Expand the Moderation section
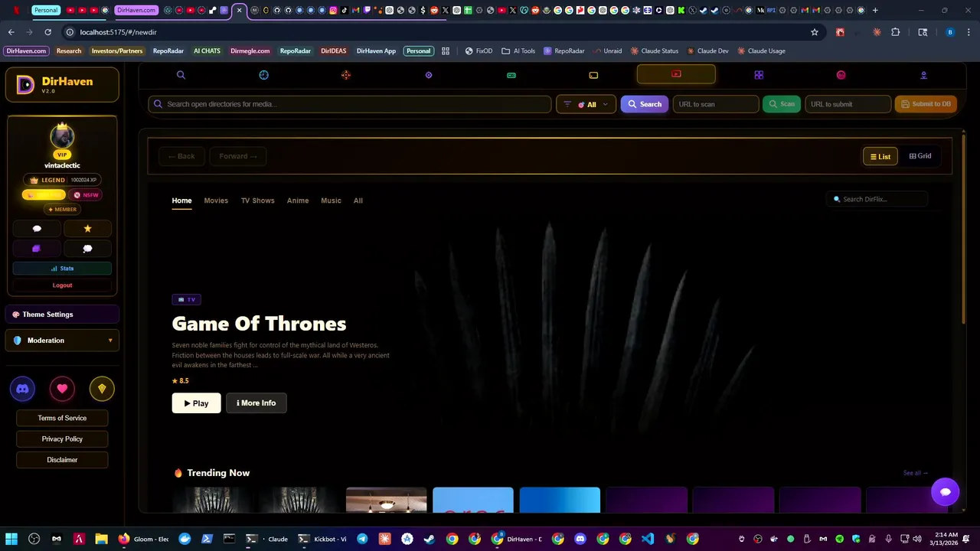980x551 pixels. tap(62, 341)
